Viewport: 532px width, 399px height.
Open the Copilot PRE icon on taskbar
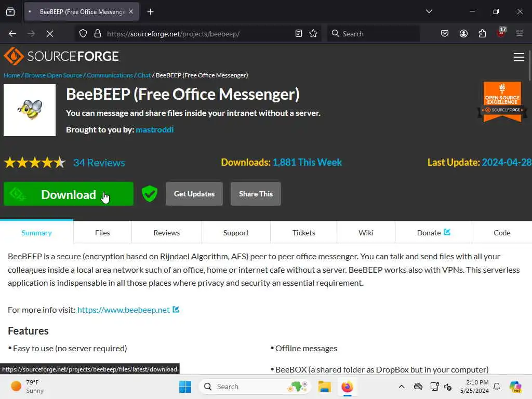coord(515,387)
